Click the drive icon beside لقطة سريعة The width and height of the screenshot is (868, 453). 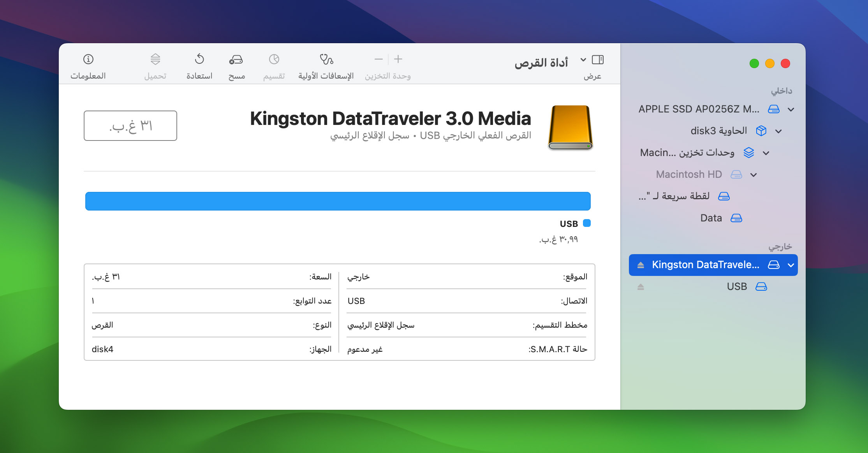[724, 196]
